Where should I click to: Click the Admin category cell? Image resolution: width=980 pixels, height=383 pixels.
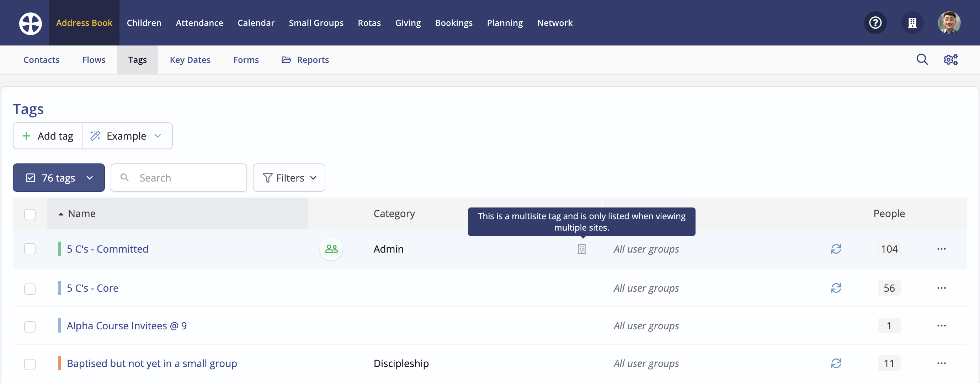[388, 249]
